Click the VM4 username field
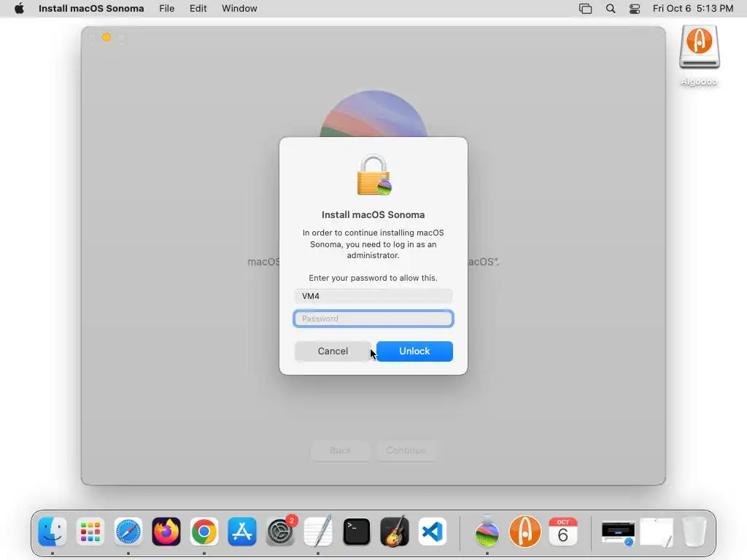747x560 pixels. tap(373, 296)
